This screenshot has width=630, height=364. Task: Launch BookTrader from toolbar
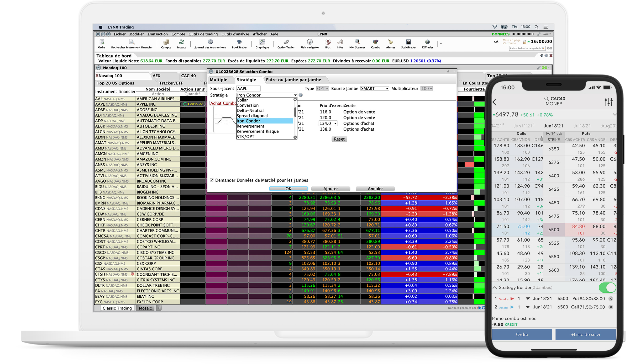coord(239,44)
